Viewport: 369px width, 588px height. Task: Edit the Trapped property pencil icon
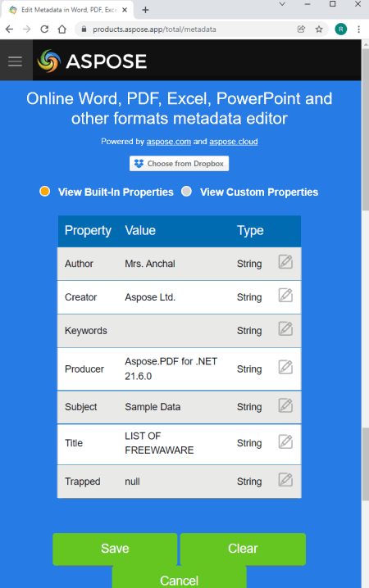click(x=285, y=480)
